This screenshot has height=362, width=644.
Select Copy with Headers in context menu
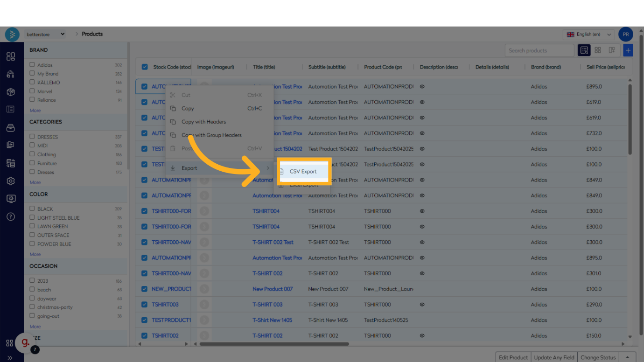pyautogui.click(x=203, y=122)
